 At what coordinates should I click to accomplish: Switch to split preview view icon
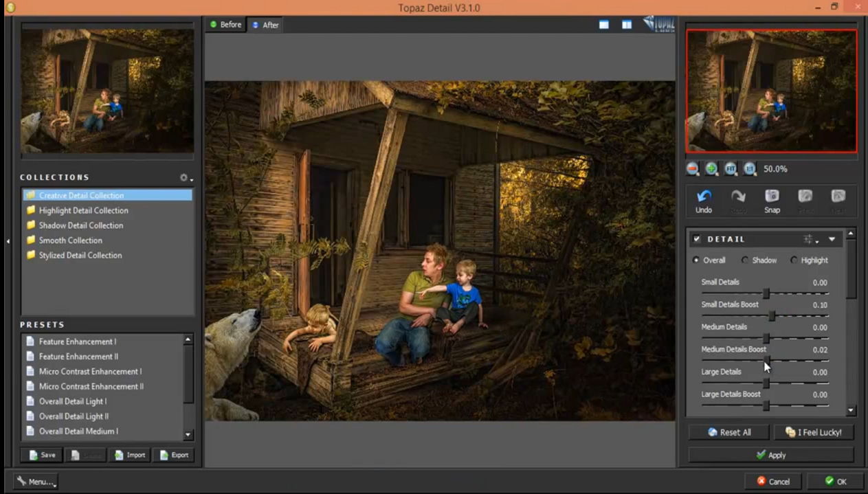point(627,25)
